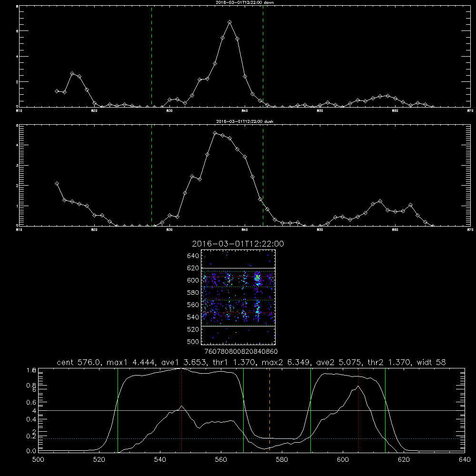
Task: Click the 500 label on the bottom plot x-axis
Action: 38,460
